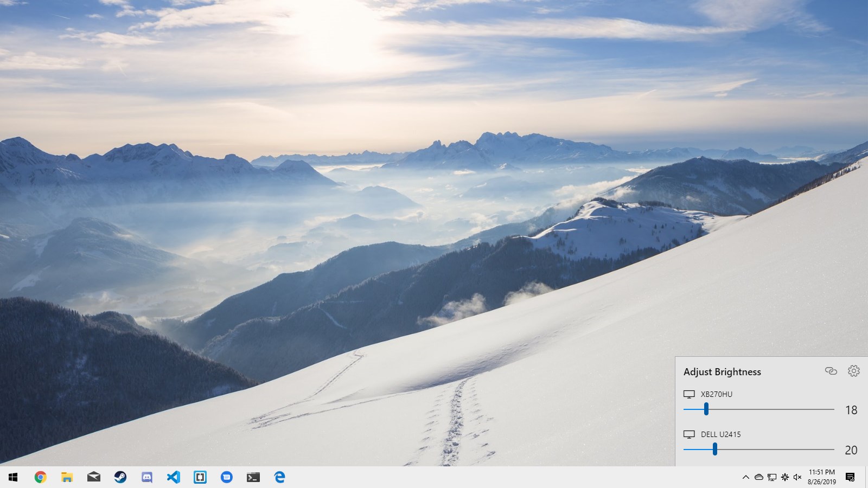Expand hidden system tray icons
The height and width of the screenshot is (488, 868).
pos(746,478)
